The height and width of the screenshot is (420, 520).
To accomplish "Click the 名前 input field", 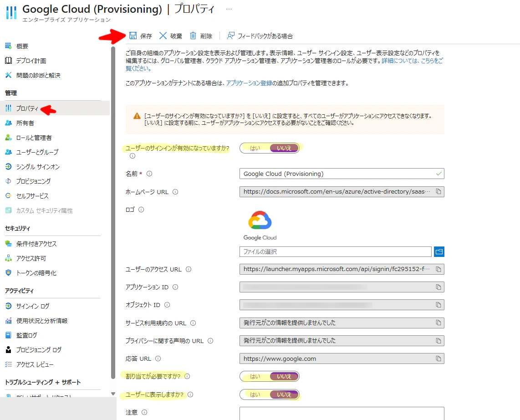I will [342, 174].
